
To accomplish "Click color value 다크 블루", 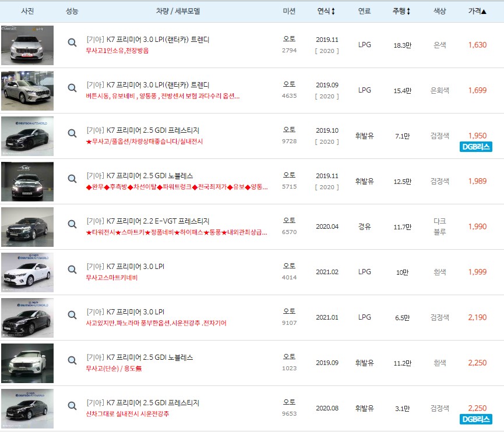I will [439, 226].
